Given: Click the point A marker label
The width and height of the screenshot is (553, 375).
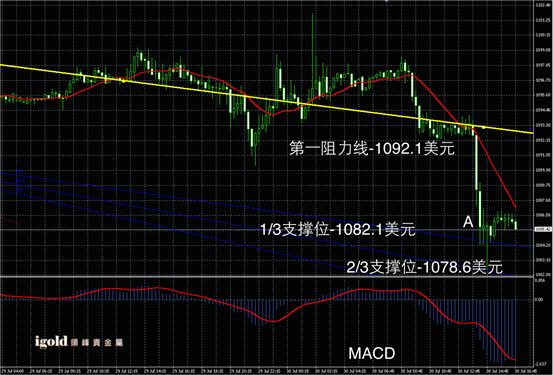Looking at the screenshot, I should point(468,222).
